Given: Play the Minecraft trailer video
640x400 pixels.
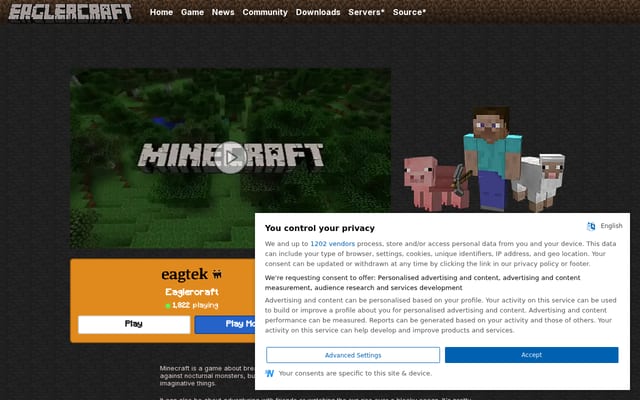Looking at the screenshot, I should tap(231, 158).
